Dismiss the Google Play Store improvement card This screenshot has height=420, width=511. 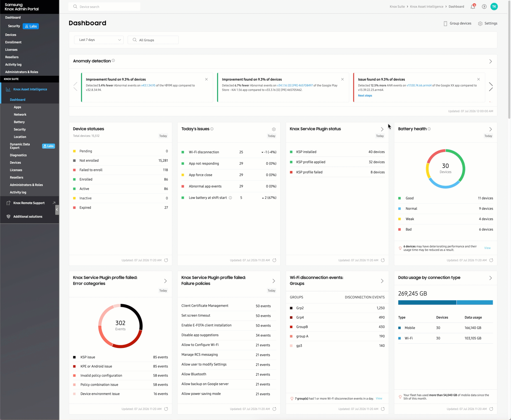pyautogui.click(x=342, y=79)
